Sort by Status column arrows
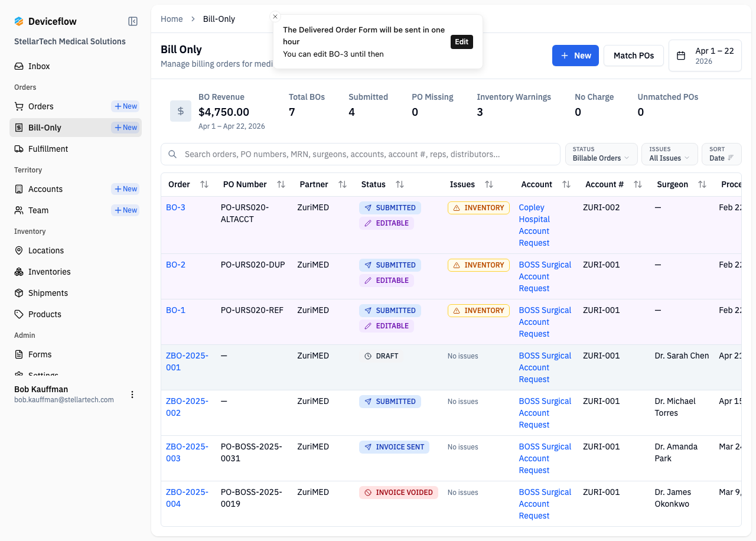The height and width of the screenshot is (541, 756). pos(400,184)
